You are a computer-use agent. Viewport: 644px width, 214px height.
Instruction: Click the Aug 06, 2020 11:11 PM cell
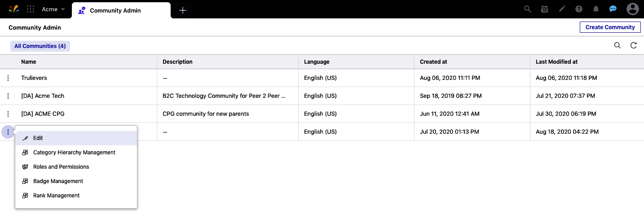(450, 78)
